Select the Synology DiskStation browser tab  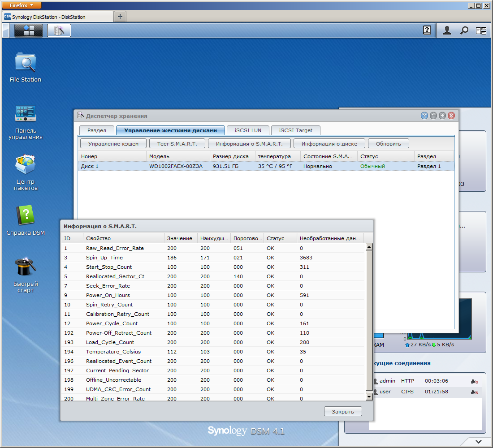click(x=58, y=17)
